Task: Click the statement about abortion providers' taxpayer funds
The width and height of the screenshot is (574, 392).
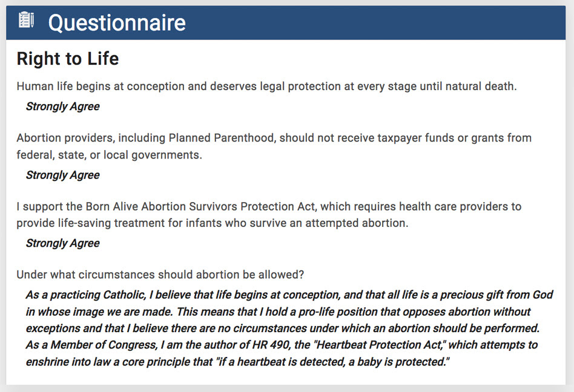Action: (274, 138)
